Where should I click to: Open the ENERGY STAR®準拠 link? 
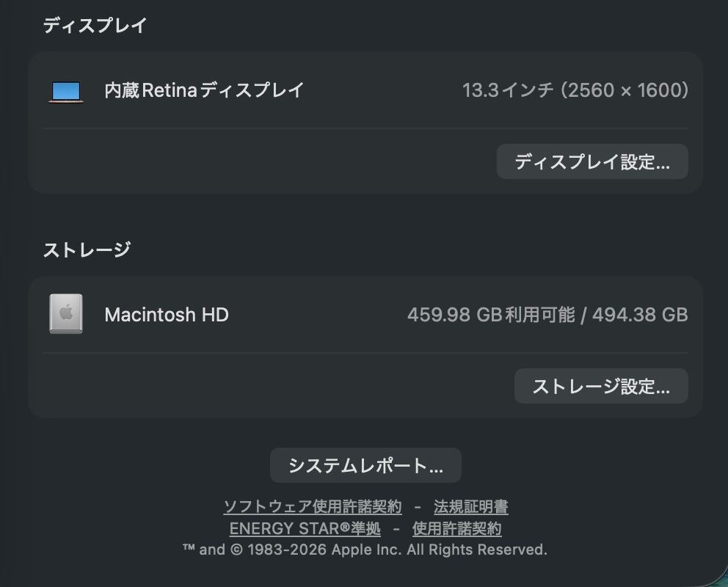[x=305, y=528]
